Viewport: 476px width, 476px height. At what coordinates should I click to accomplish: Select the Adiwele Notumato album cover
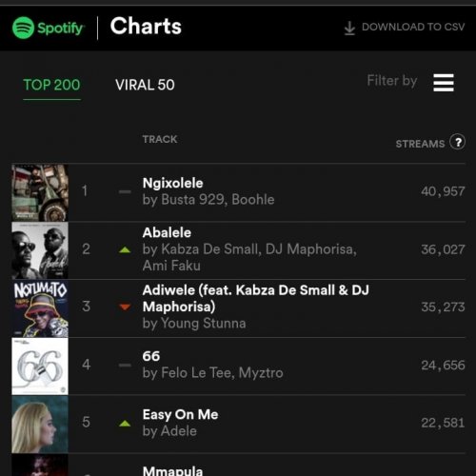click(40, 308)
